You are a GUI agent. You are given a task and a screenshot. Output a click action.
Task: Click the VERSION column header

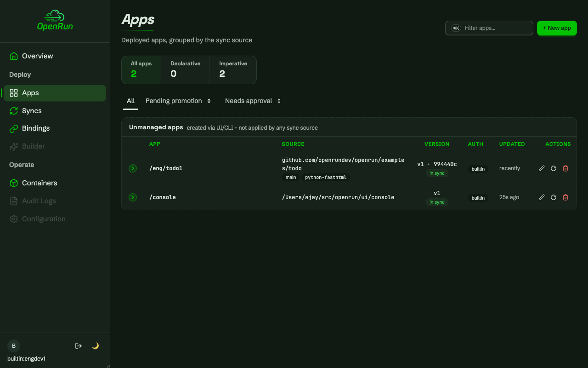click(437, 144)
